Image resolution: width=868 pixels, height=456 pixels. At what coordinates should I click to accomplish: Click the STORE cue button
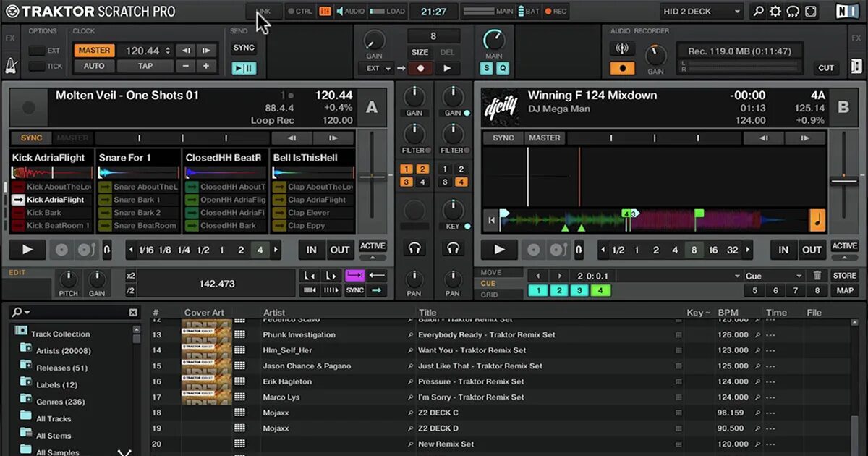844,276
